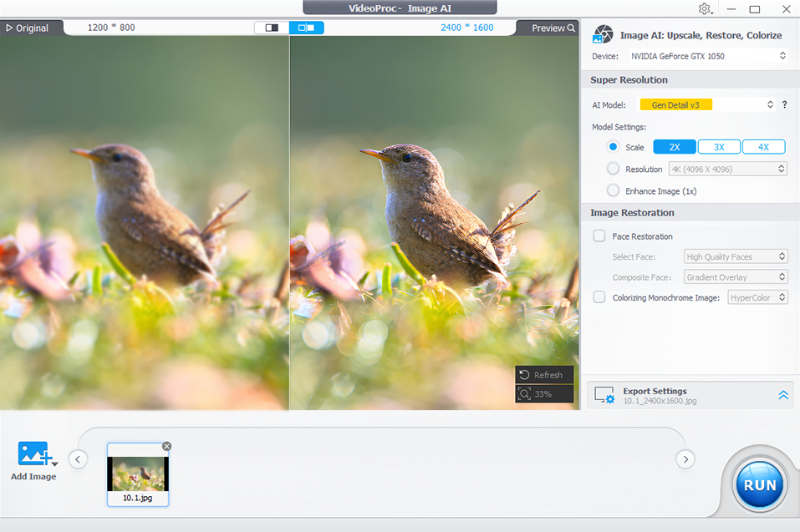800x532 pixels.
Task: Remove 10.1.jpg using its X icon
Action: coord(166,446)
